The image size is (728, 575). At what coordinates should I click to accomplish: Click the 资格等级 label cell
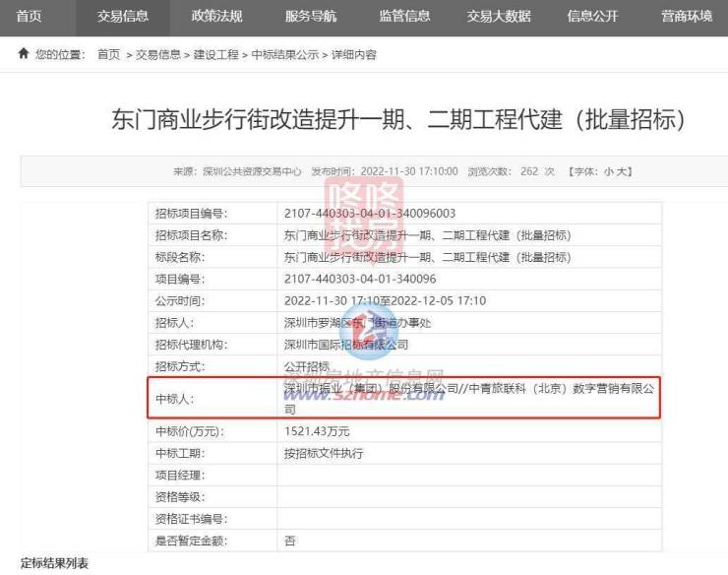click(x=212, y=497)
